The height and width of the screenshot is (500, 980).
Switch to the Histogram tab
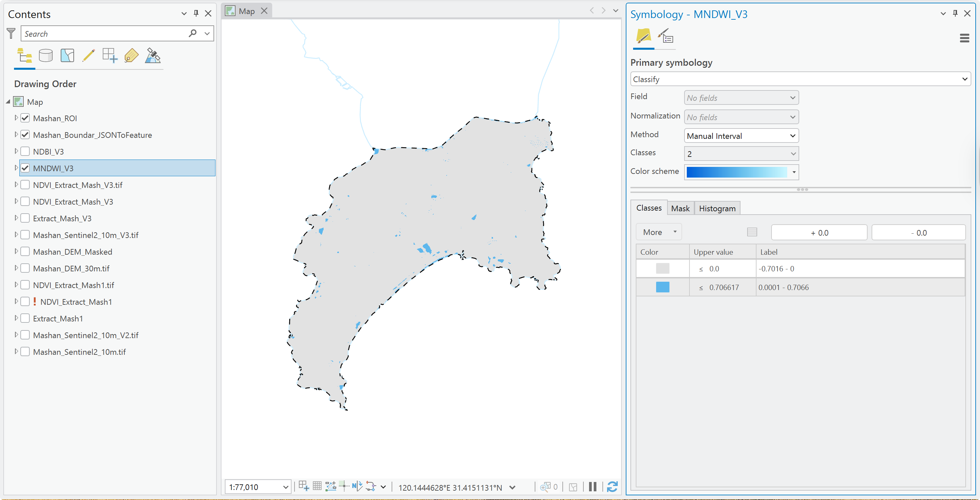[717, 208]
